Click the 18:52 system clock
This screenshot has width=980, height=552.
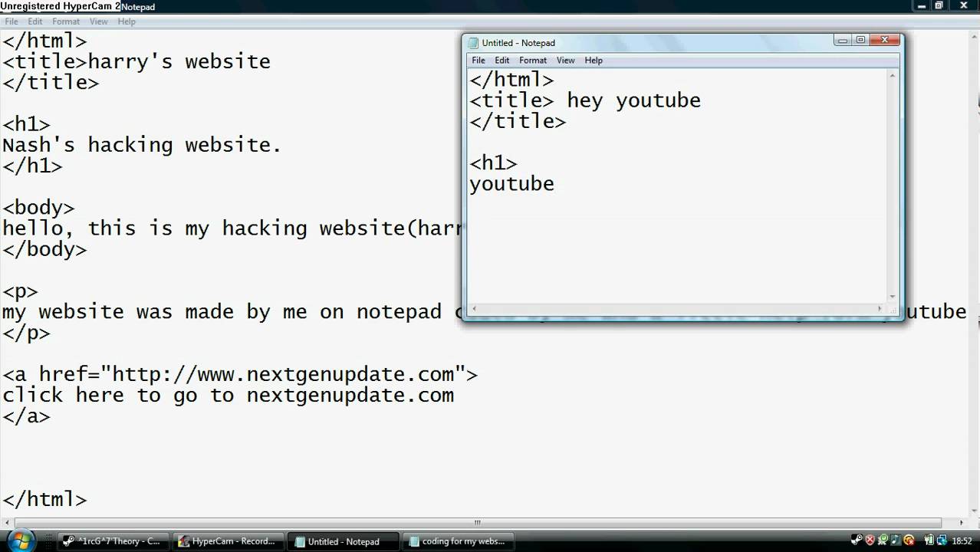[962, 540]
